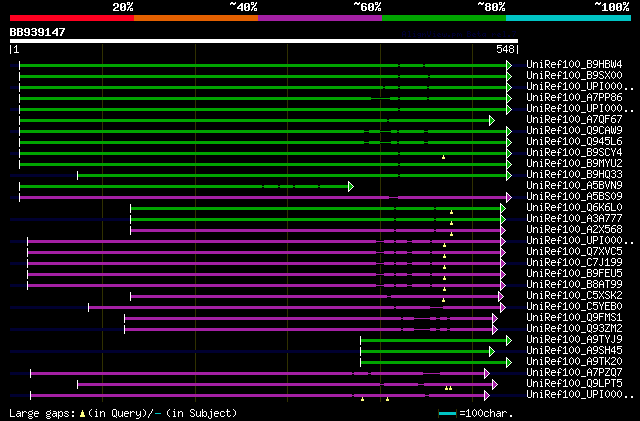Select the UniRef100_Q93ZM2 label

(x=574, y=328)
